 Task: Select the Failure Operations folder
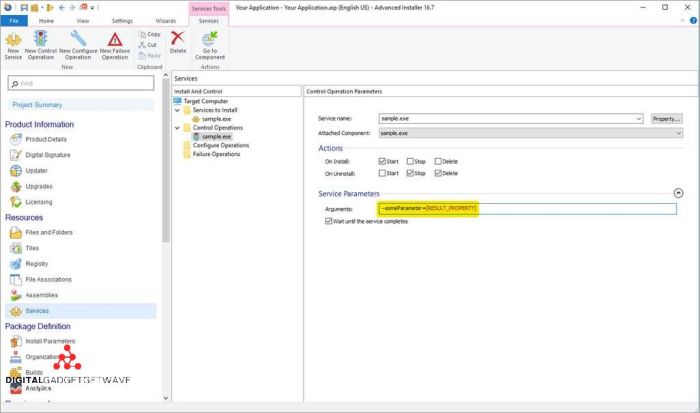[x=217, y=154]
